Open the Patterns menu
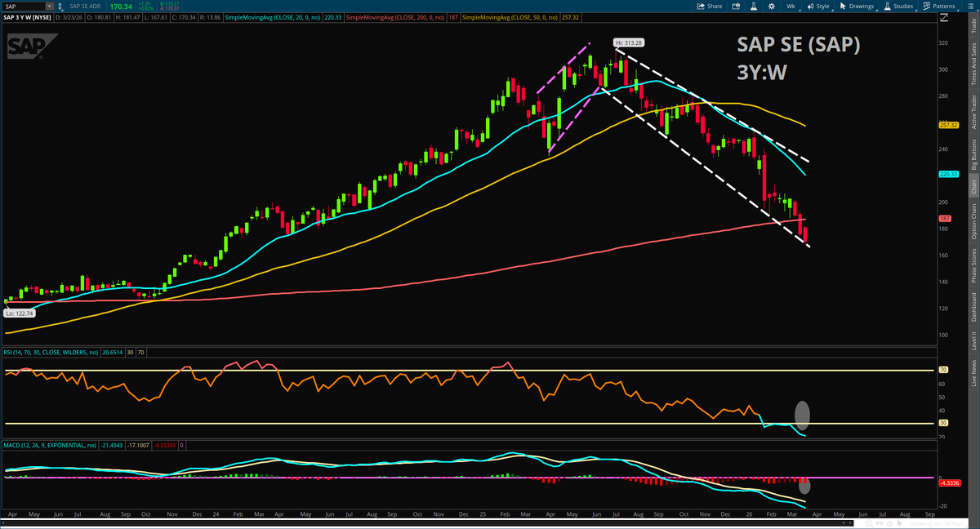 (940, 6)
